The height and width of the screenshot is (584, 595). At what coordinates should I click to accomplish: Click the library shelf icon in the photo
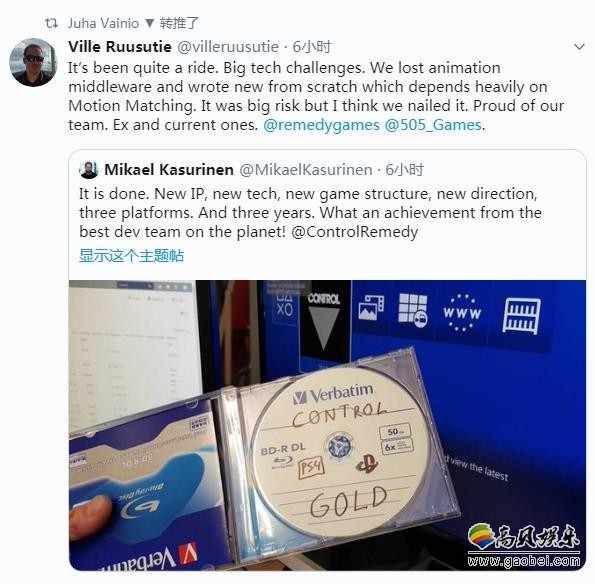[521, 315]
